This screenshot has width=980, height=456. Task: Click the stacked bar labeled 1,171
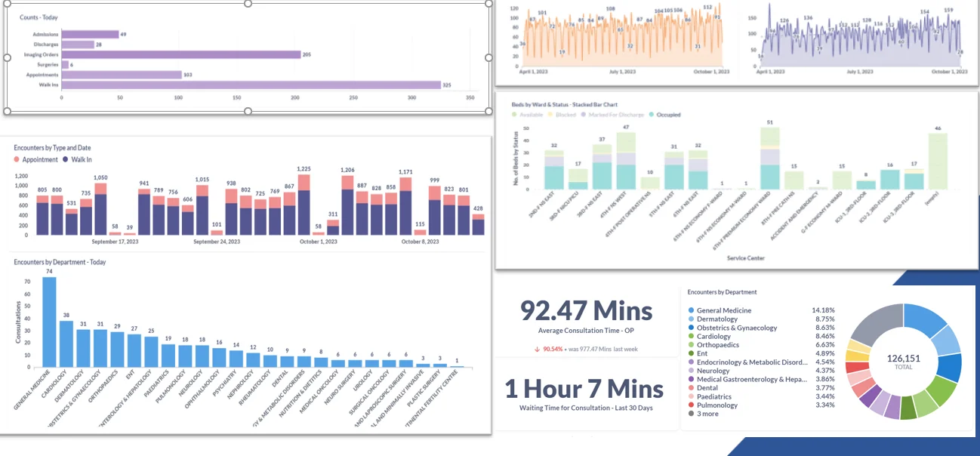(405, 206)
